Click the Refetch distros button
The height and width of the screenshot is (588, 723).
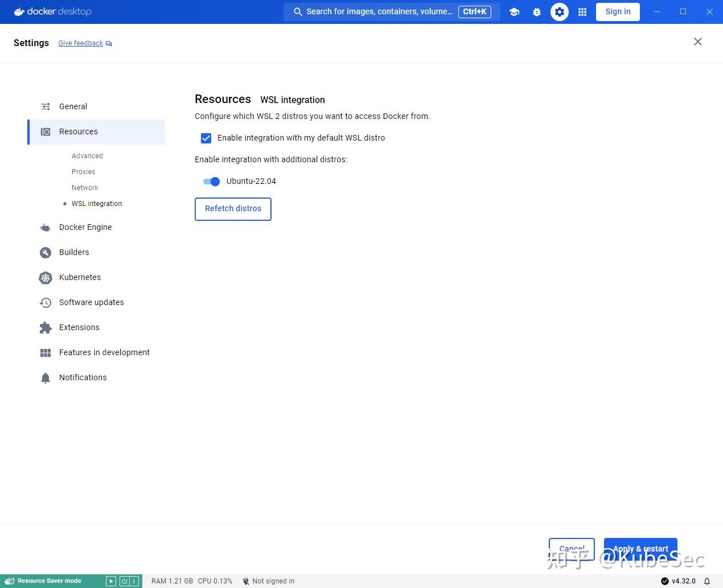pyautogui.click(x=233, y=209)
